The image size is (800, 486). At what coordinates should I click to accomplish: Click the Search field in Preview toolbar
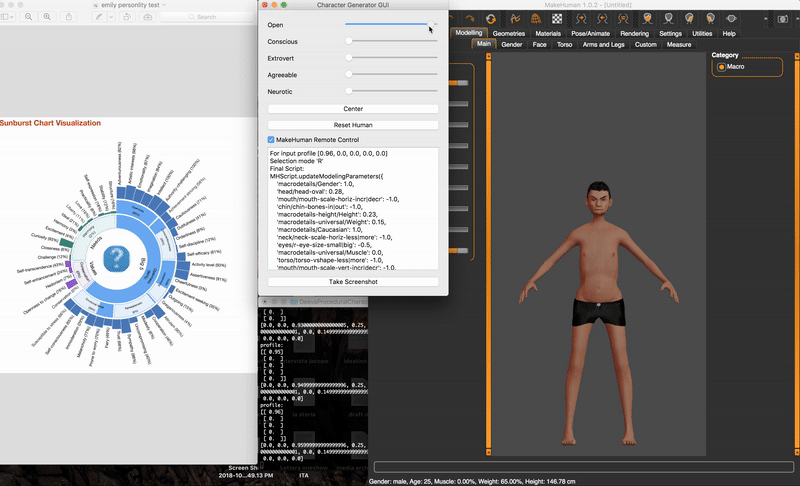tap(207, 17)
